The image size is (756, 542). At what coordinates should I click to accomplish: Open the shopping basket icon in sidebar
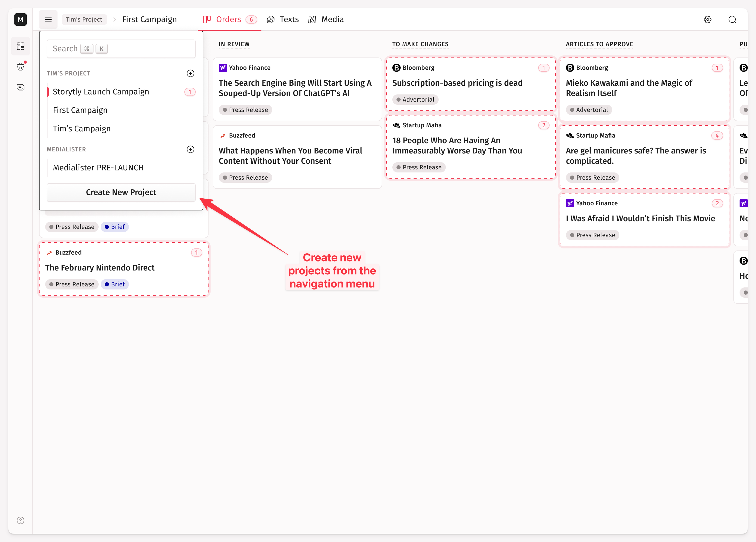20,67
